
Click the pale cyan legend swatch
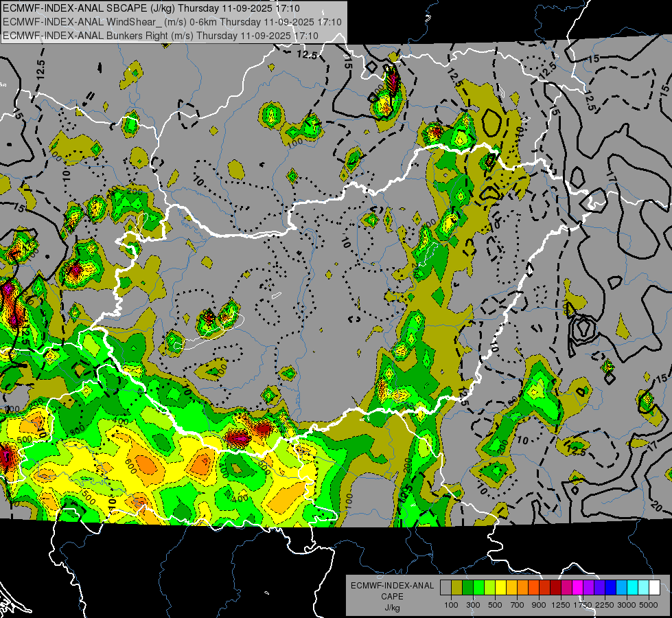644,587
